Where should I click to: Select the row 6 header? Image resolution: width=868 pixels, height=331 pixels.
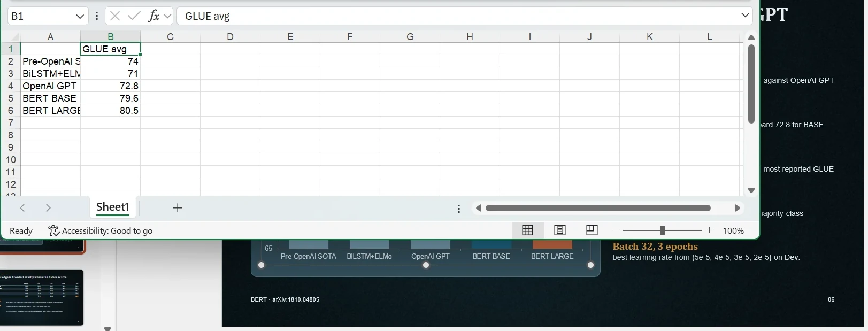coord(10,111)
